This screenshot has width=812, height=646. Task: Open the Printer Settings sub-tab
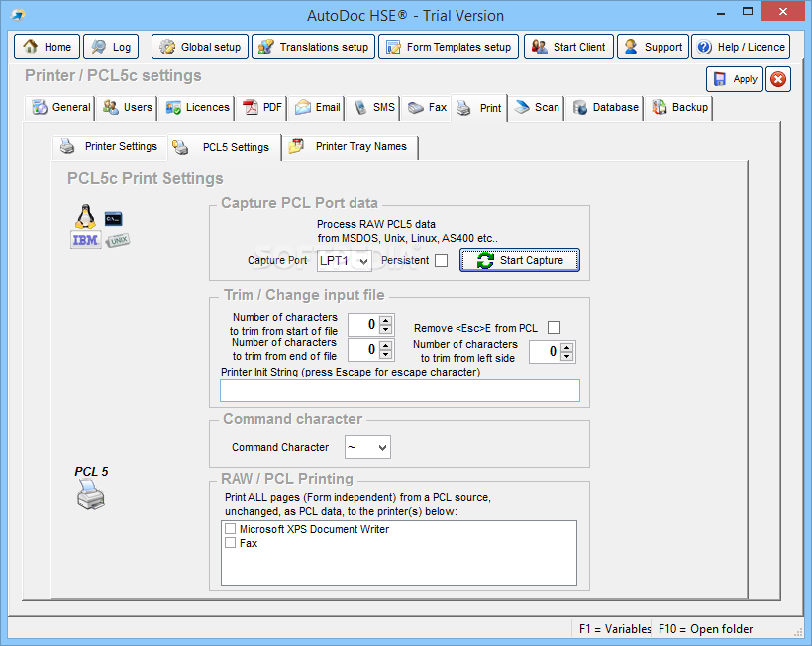109,146
